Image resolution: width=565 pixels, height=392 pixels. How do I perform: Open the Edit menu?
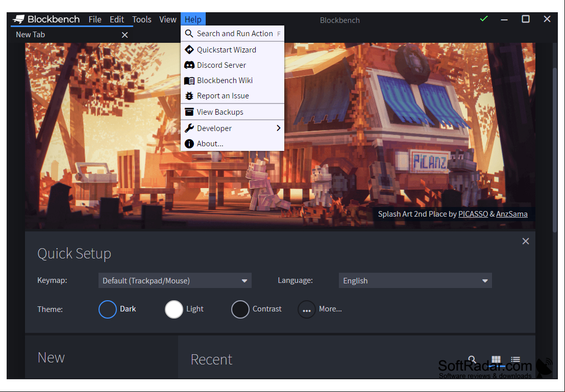point(117,19)
